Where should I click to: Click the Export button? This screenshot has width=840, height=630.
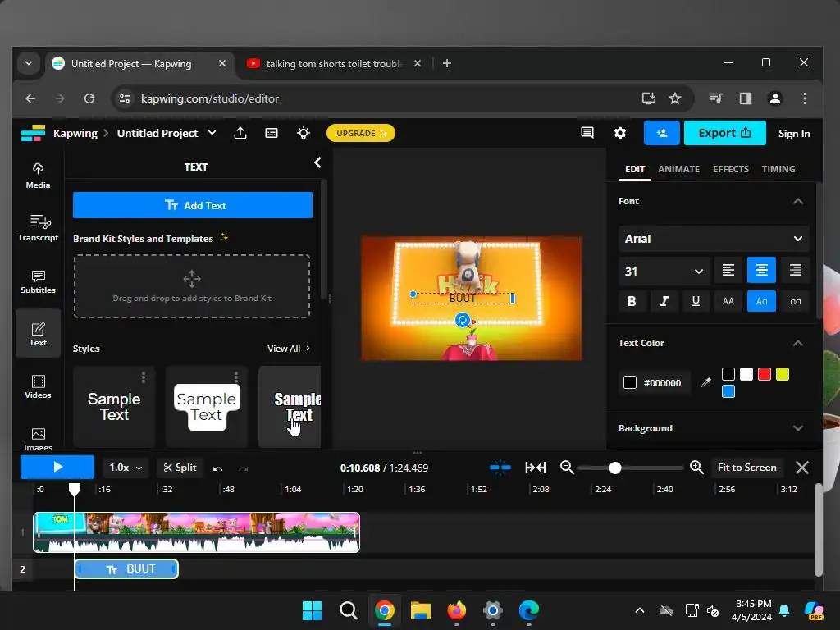tap(725, 133)
